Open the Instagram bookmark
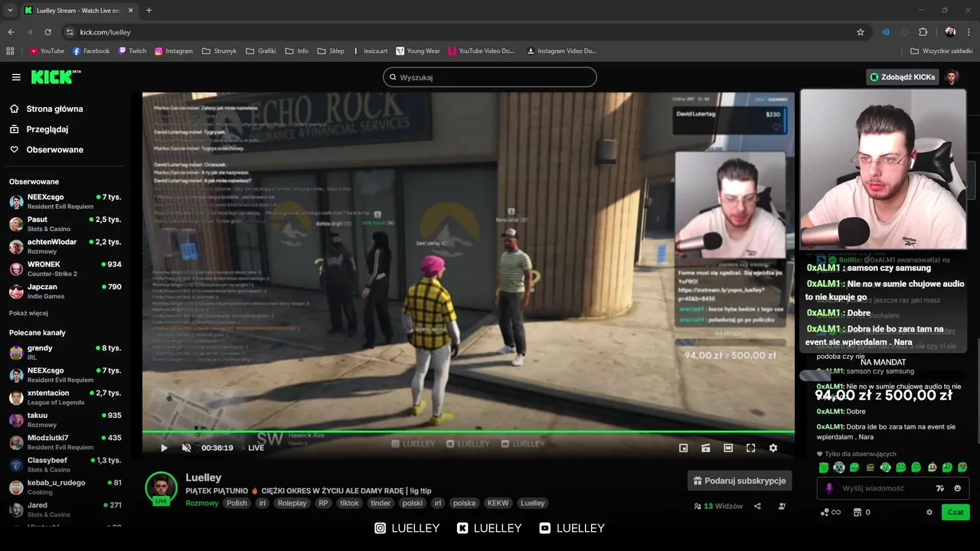 [x=174, y=51]
